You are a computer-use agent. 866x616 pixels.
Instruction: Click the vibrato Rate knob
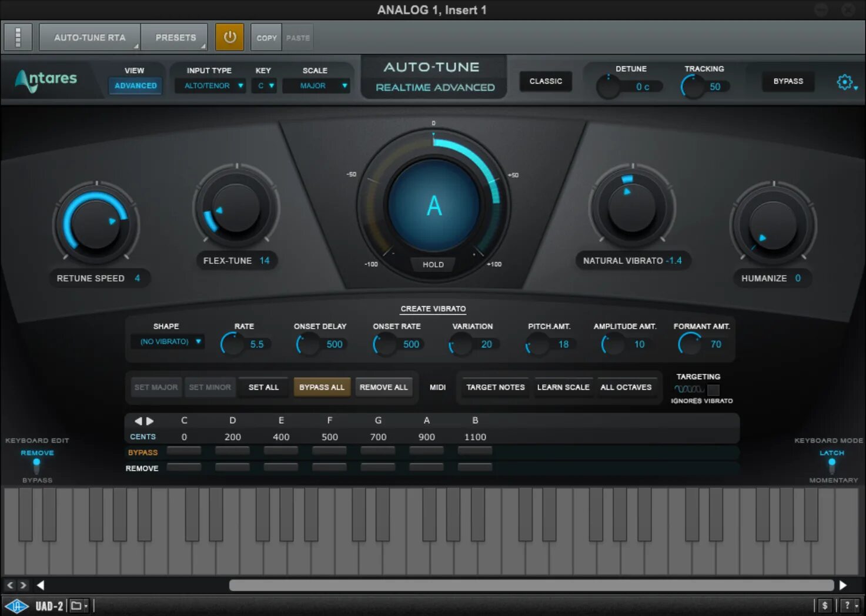[x=232, y=344]
